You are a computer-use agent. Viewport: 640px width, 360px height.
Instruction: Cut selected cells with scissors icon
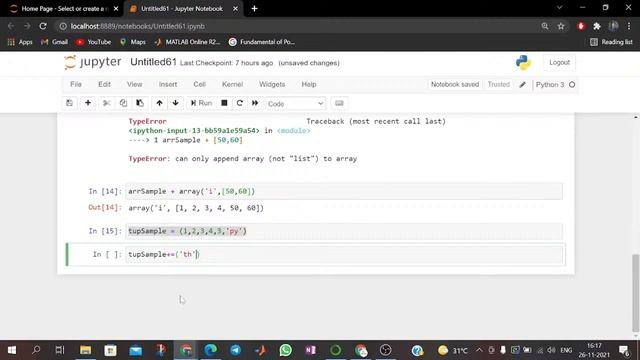coord(107,103)
